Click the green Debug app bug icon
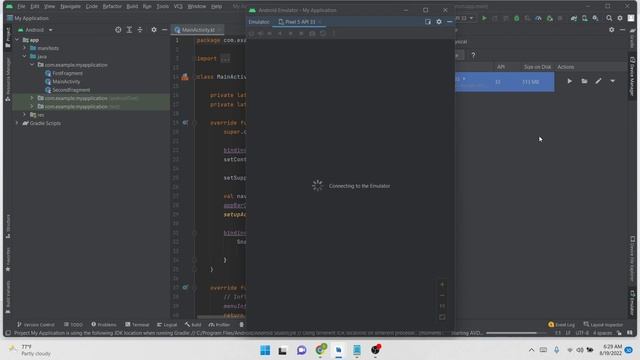 [x=516, y=18]
